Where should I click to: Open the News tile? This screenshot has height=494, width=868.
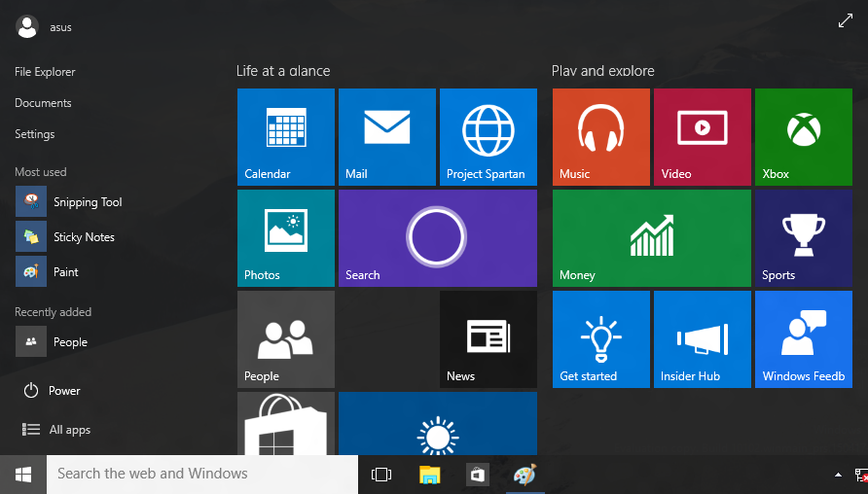(488, 339)
